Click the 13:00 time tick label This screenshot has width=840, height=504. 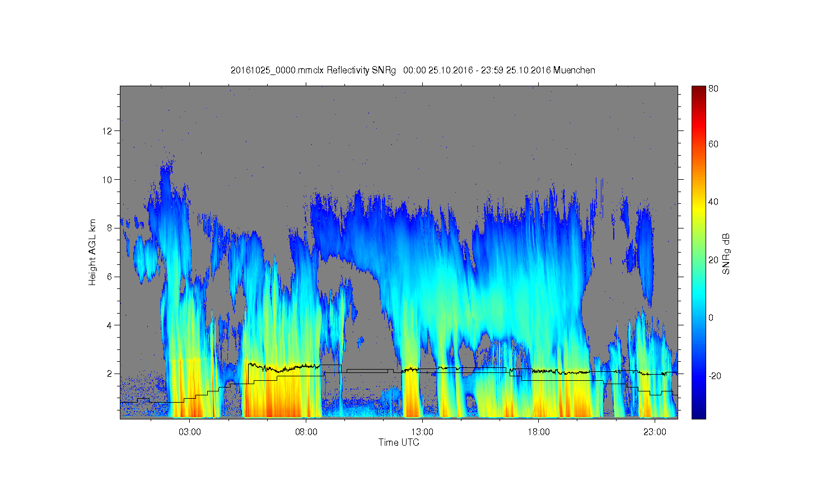(422, 432)
